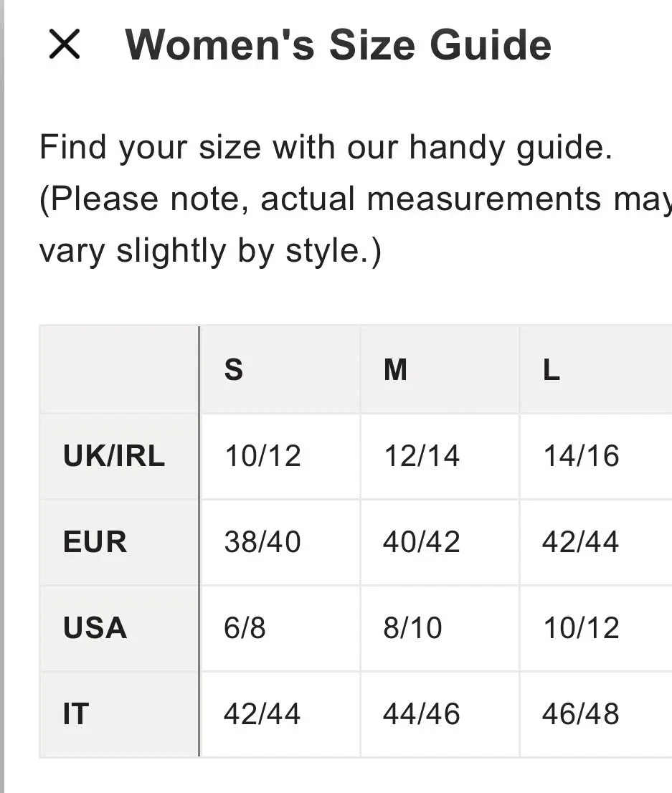Select the S column header
The image size is (672, 793).
(x=234, y=370)
